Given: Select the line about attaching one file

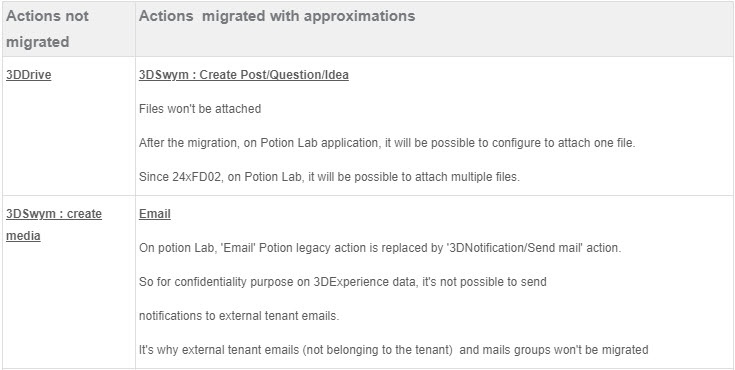Looking at the screenshot, I should coord(387,143).
